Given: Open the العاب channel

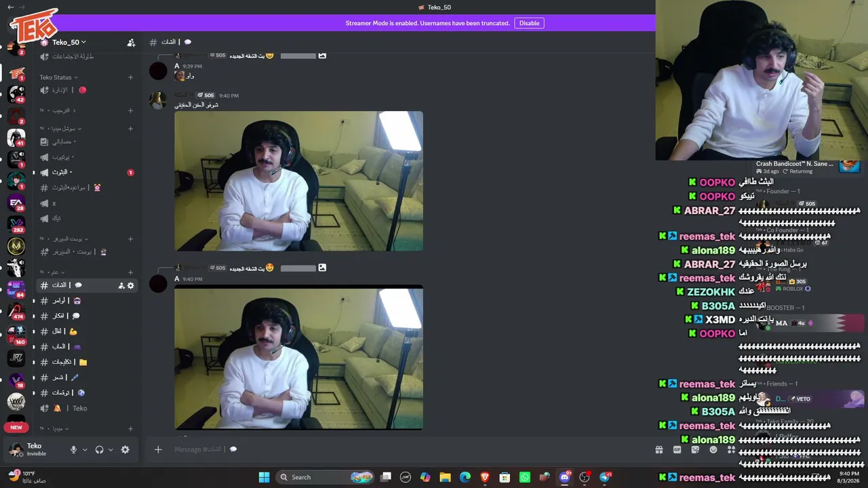Looking at the screenshot, I should pyautogui.click(x=88, y=346).
